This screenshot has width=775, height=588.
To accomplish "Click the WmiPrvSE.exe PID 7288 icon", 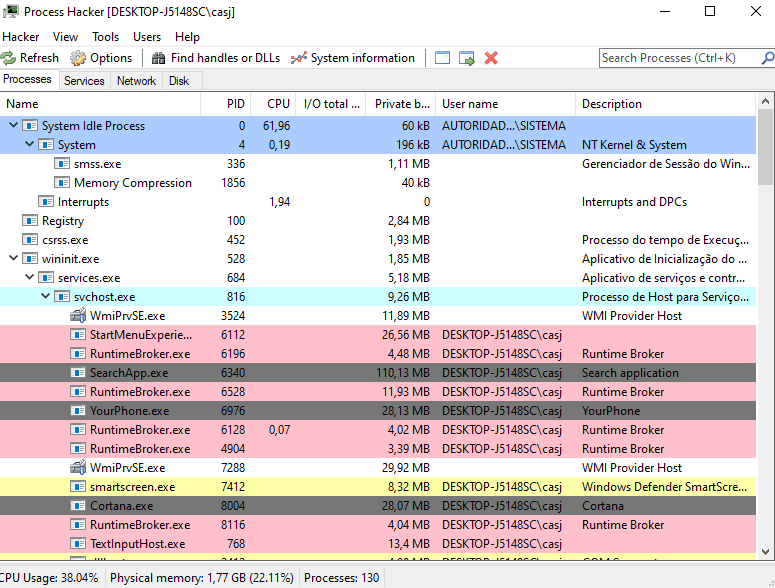I will [x=78, y=467].
